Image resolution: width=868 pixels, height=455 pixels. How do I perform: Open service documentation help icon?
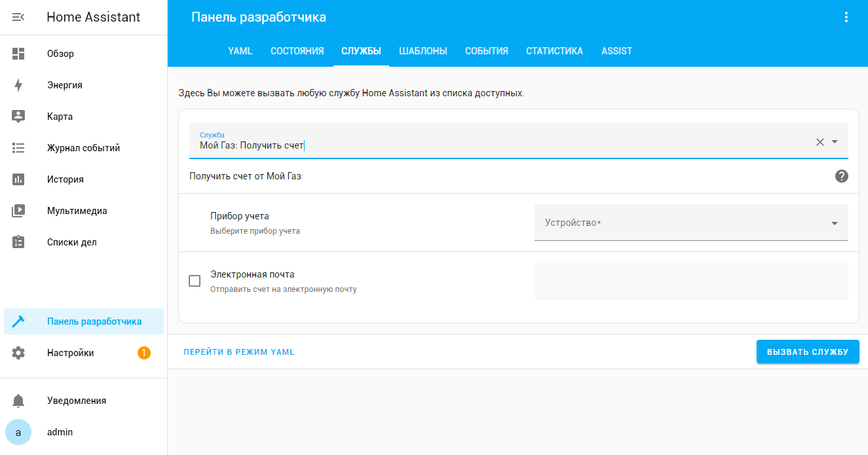click(x=842, y=176)
